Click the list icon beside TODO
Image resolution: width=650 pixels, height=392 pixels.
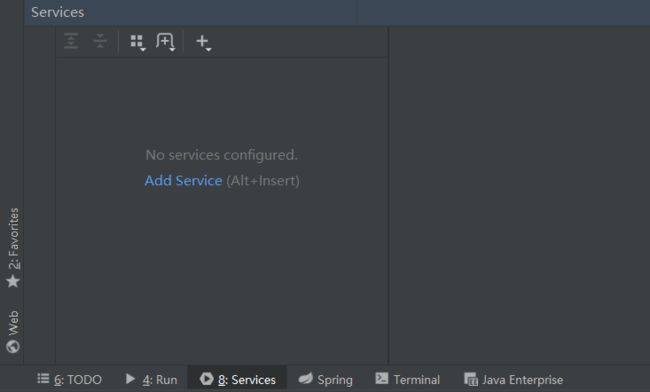[x=43, y=379]
